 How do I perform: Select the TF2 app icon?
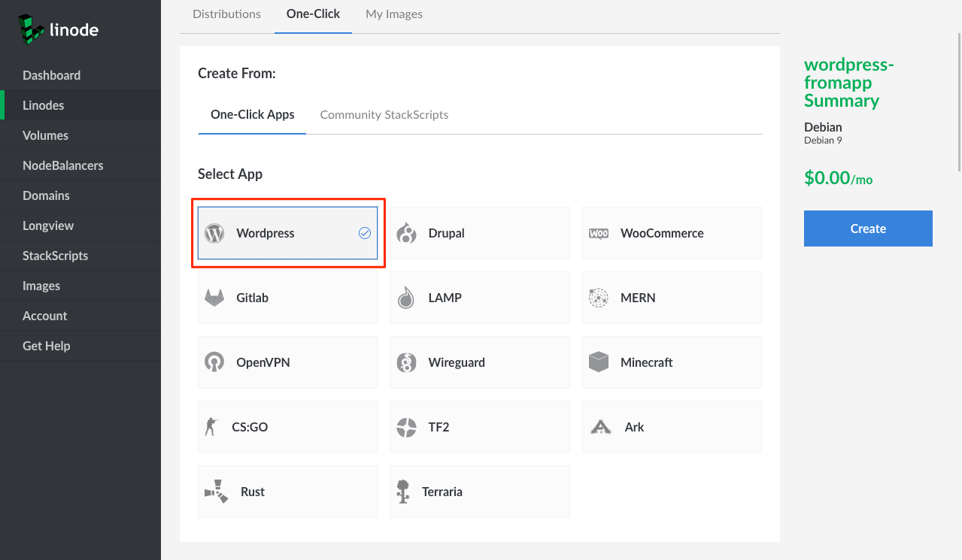coord(406,427)
